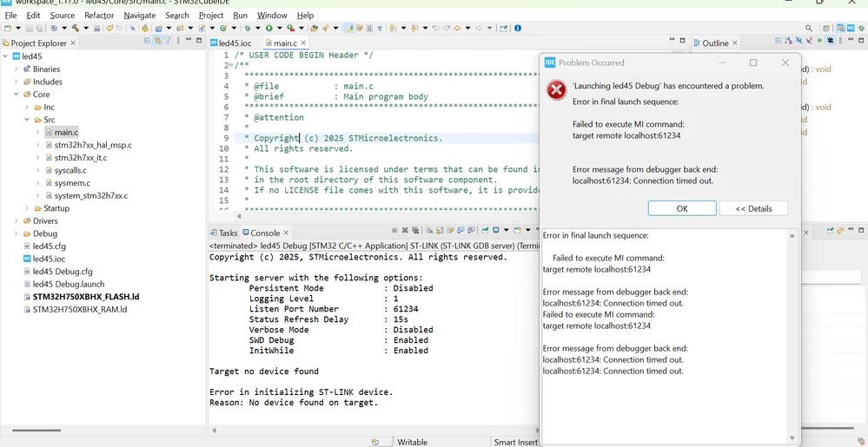Open the Project menu
868x447 pixels.
point(211,16)
